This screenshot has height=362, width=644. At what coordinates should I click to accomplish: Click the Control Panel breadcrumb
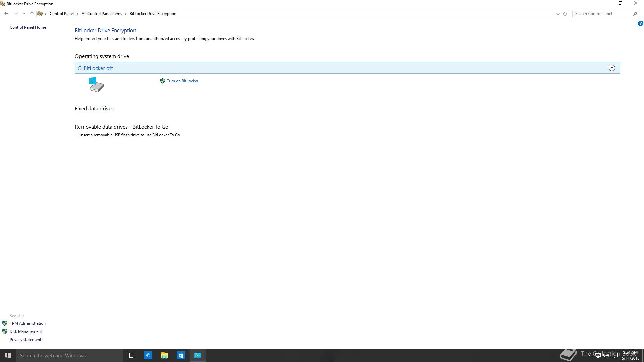point(62,14)
